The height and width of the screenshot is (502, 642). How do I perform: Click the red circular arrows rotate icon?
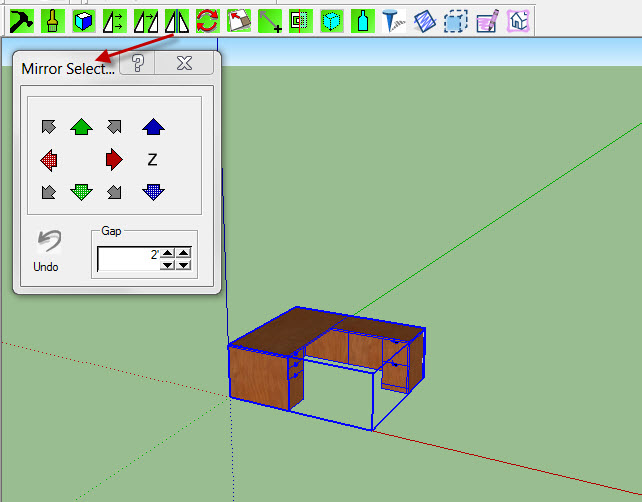point(208,21)
